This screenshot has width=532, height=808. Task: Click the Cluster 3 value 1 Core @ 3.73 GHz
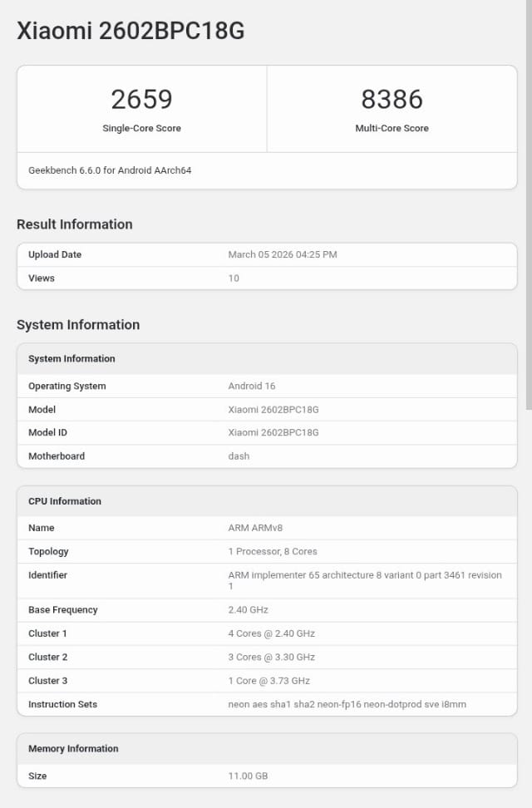point(269,681)
